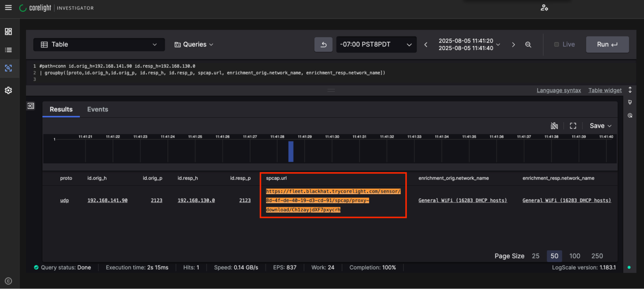
Task: Toggle the chart visibility icon
Action: point(554,126)
